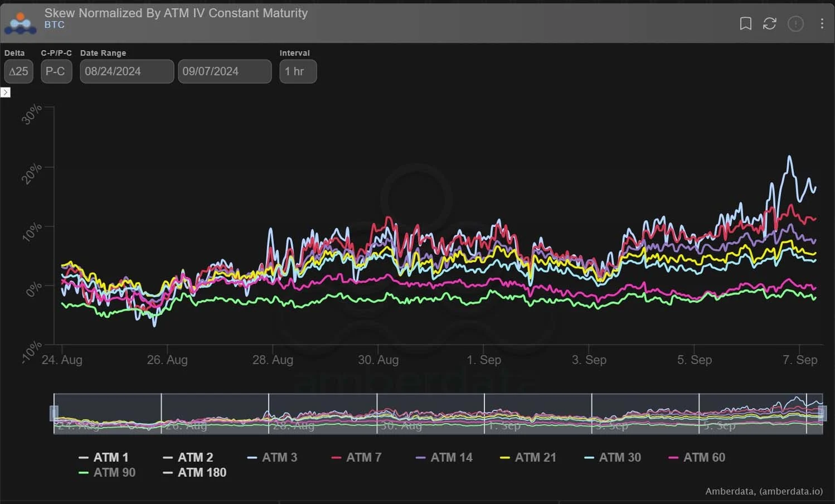
Task: Refresh the chart using the reload icon
Action: point(770,23)
